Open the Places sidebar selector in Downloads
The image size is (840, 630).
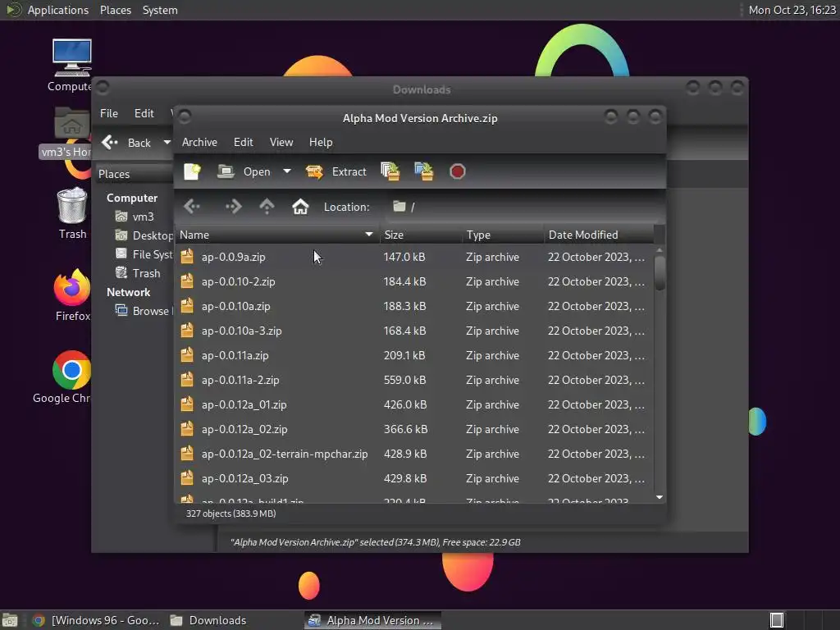(135, 174)
